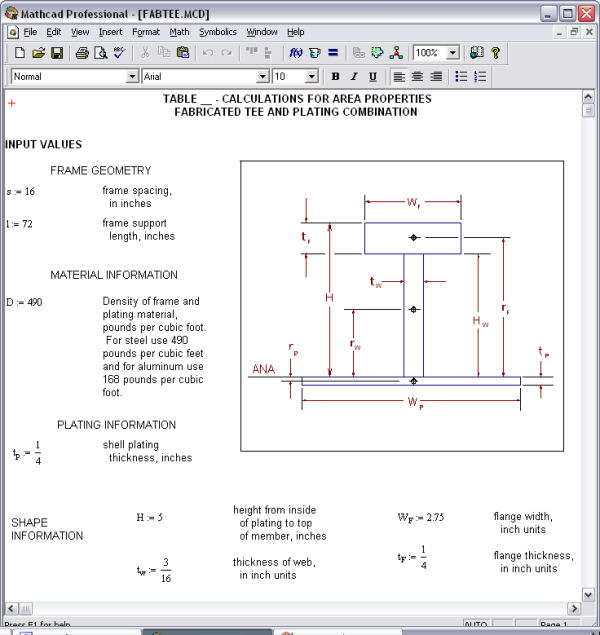Click the center align button
600x635 pixels.
417,77
